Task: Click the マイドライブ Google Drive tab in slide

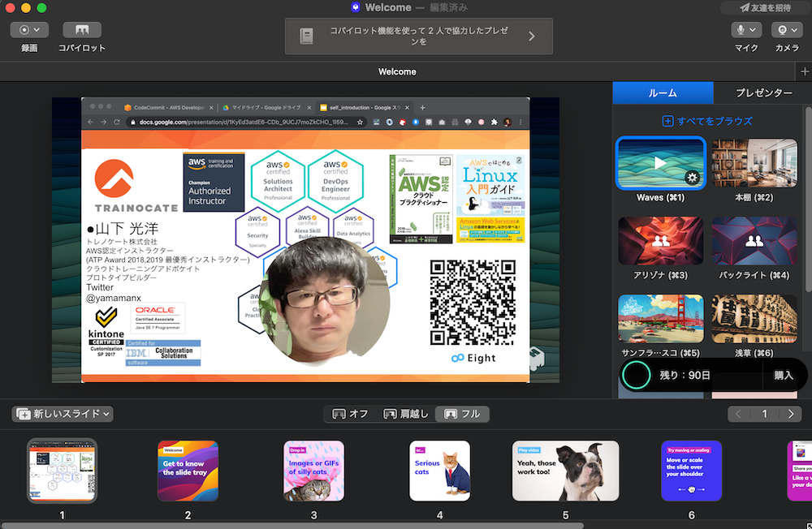Action: [266, 108]
